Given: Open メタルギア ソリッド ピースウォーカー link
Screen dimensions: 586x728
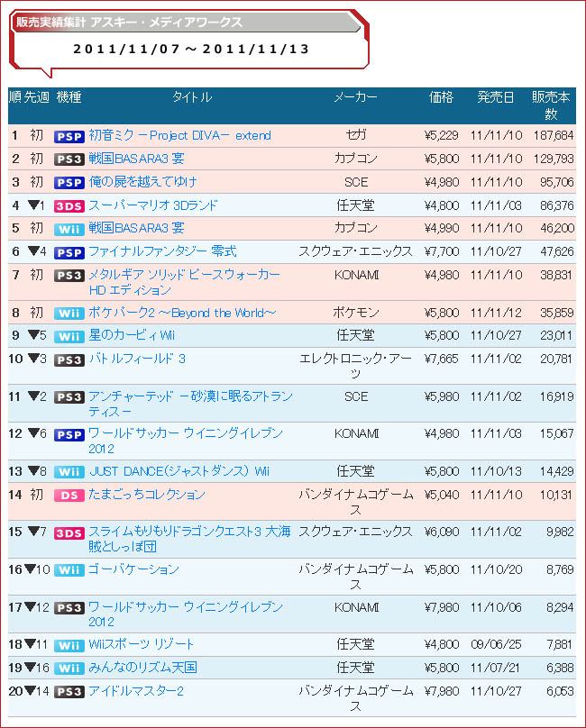Looking at the screenshot, I should pyautogui.click(x=184, y=282).
